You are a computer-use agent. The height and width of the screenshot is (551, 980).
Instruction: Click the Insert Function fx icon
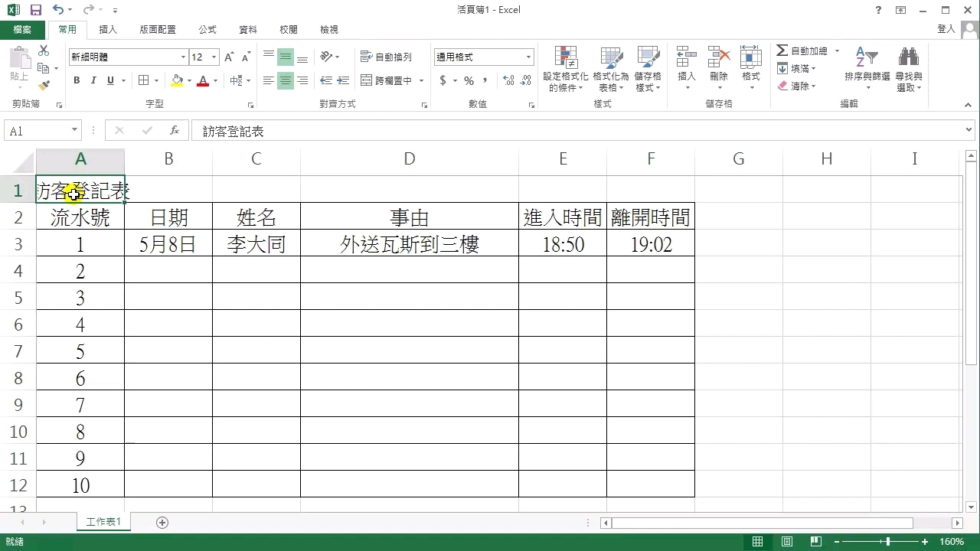point(175,131)
